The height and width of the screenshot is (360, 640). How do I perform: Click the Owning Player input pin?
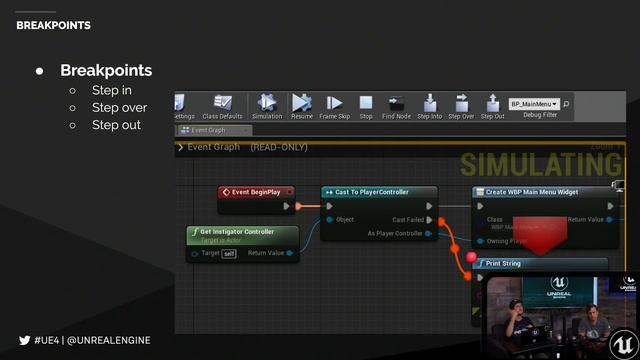pos(480,241)
